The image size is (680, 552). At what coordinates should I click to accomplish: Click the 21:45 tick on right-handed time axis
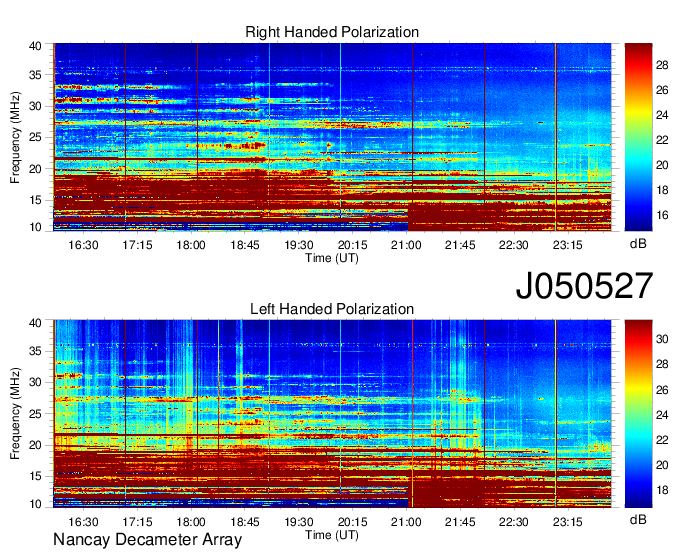460,245
